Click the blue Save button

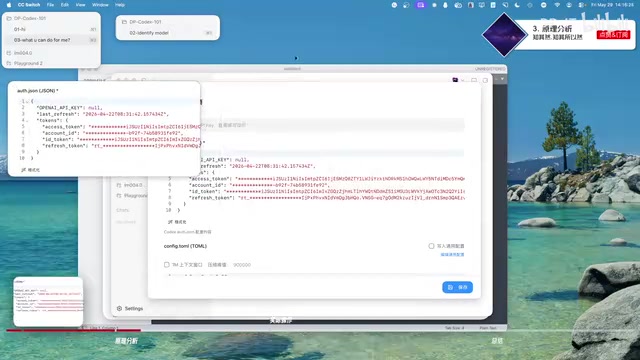(458, 287)
